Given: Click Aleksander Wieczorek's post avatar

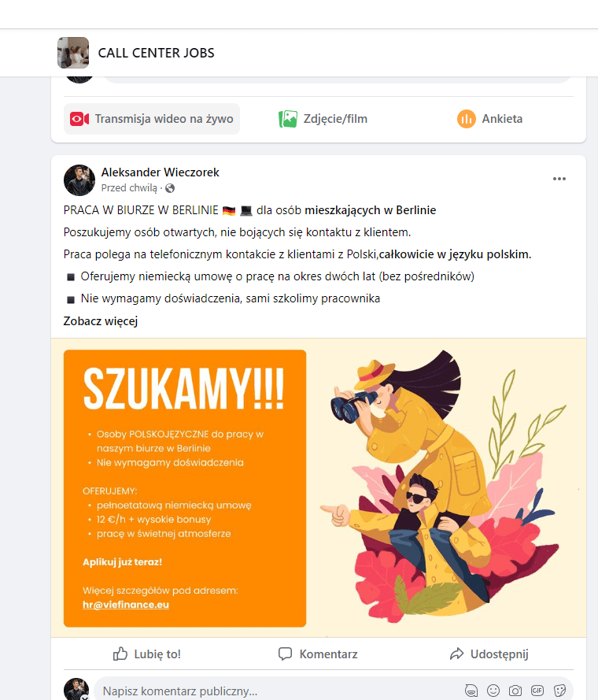Looking at the screenshot, I should tap(79, 180).
